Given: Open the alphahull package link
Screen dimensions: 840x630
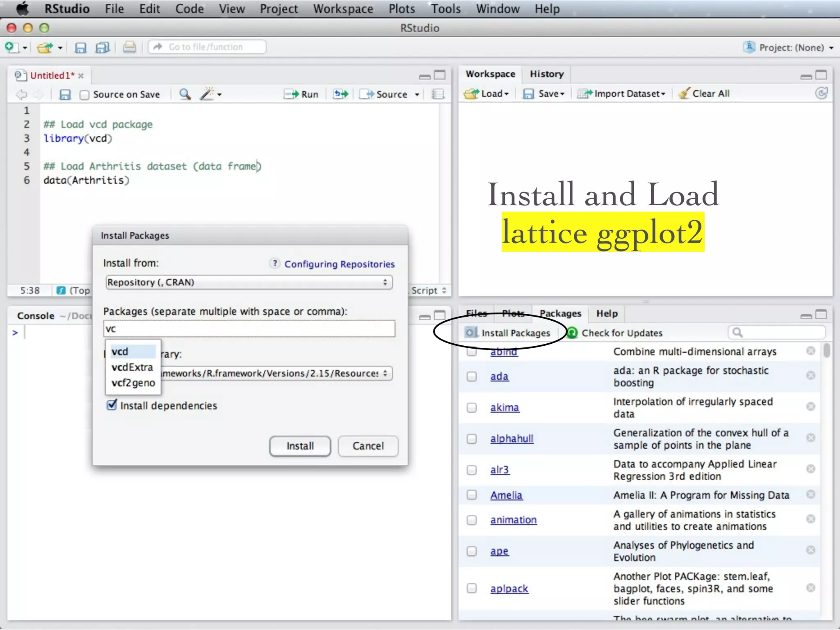Looking at the screenshot, I should point(512,438).
